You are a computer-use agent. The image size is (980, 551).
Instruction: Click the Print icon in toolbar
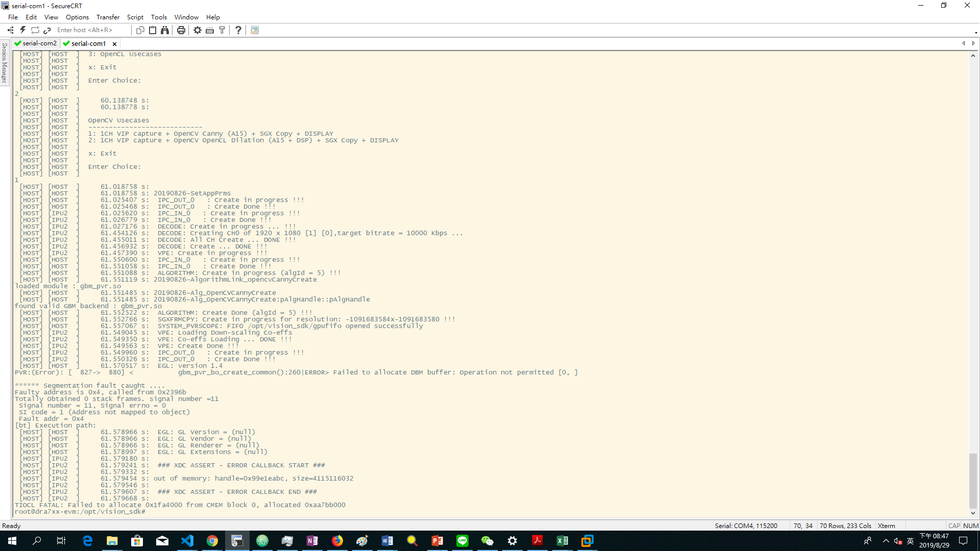(x=181, y=30)
